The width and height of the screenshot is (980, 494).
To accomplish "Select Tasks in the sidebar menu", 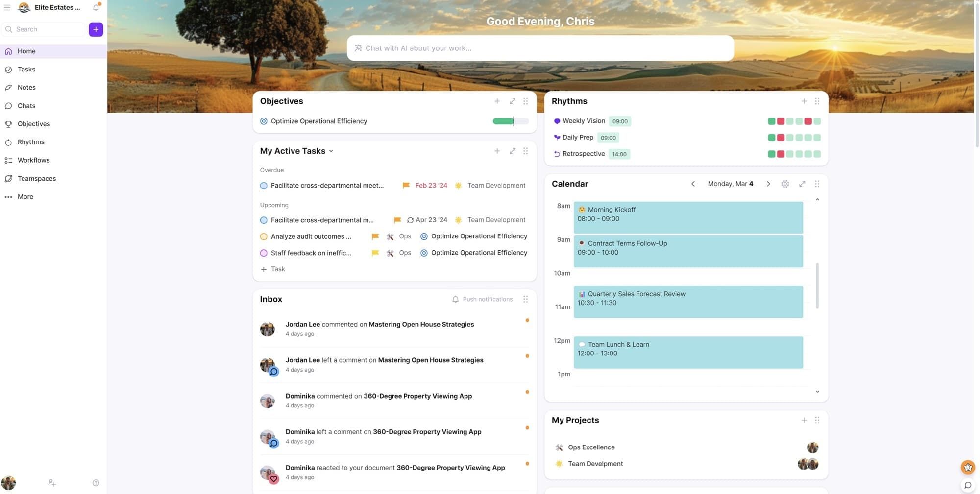I will (26, 69).
